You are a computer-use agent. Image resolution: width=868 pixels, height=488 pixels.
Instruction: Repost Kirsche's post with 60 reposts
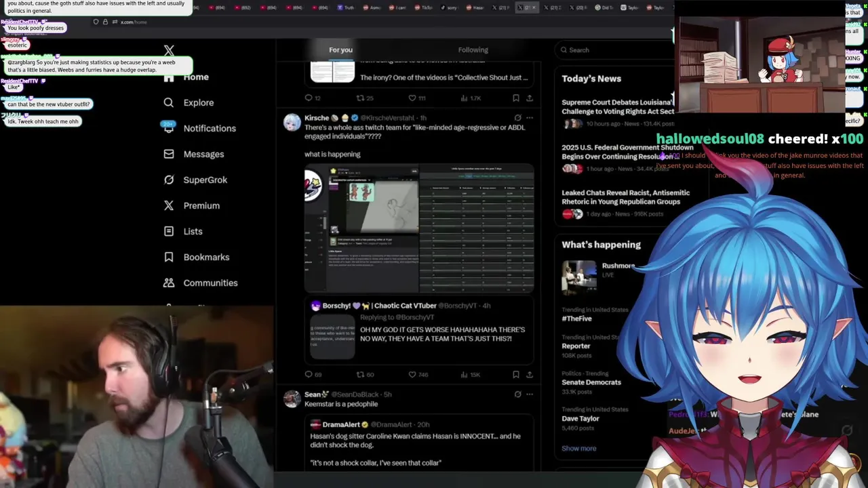pos(365,375)
